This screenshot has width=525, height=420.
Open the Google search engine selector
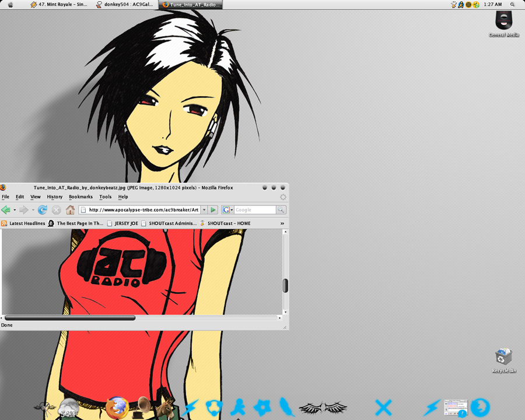tap(228, 210)
